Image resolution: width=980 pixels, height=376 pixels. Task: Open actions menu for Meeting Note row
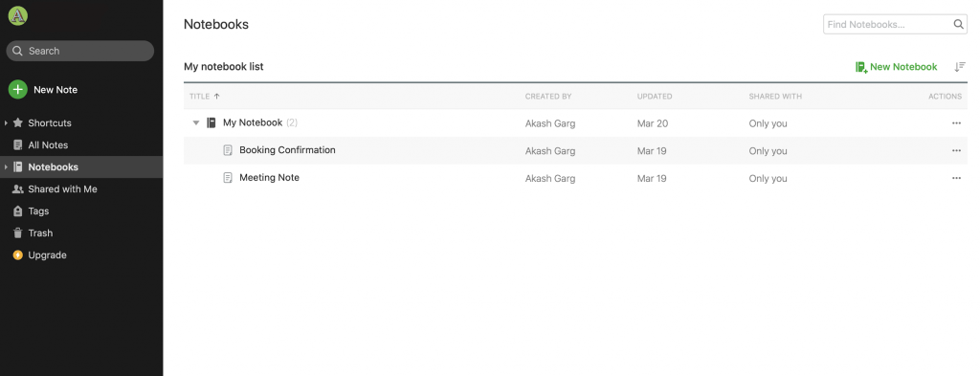point(956,178)
